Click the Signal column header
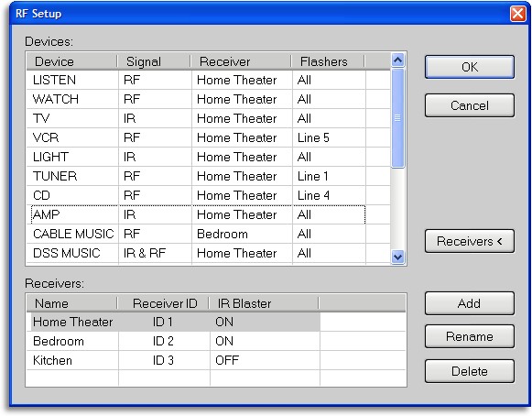 coord(154,61)
